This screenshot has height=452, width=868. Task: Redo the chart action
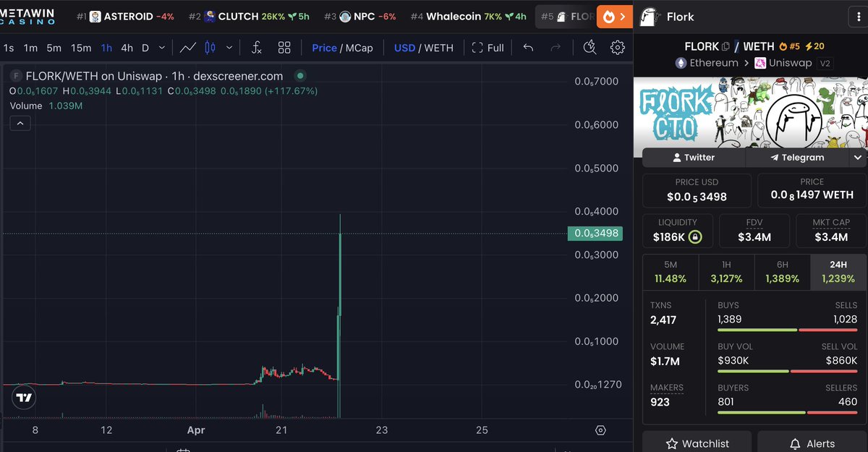pyautogui.click(x=556, y=48)
